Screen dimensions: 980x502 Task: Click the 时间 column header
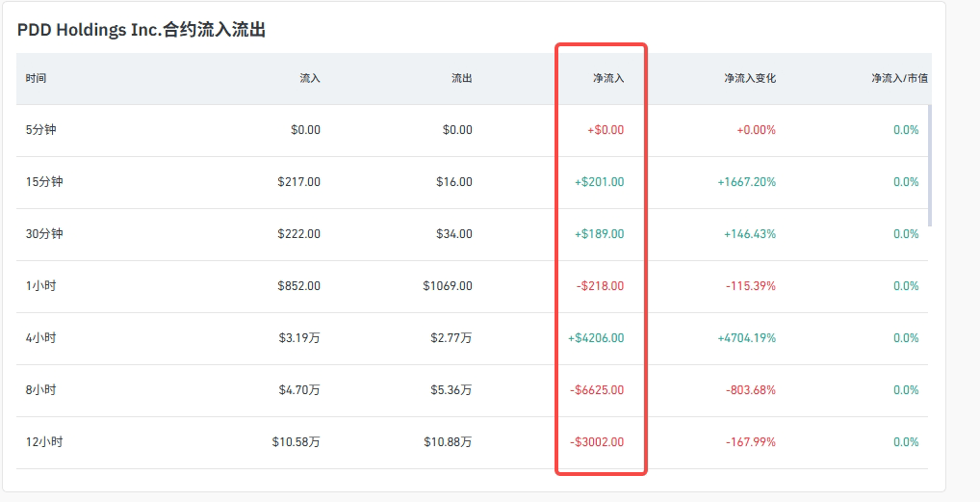36,78
